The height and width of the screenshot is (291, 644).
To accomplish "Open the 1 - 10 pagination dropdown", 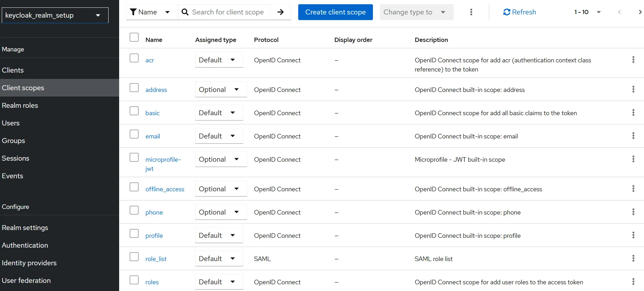I will click(x=587, y=12).
